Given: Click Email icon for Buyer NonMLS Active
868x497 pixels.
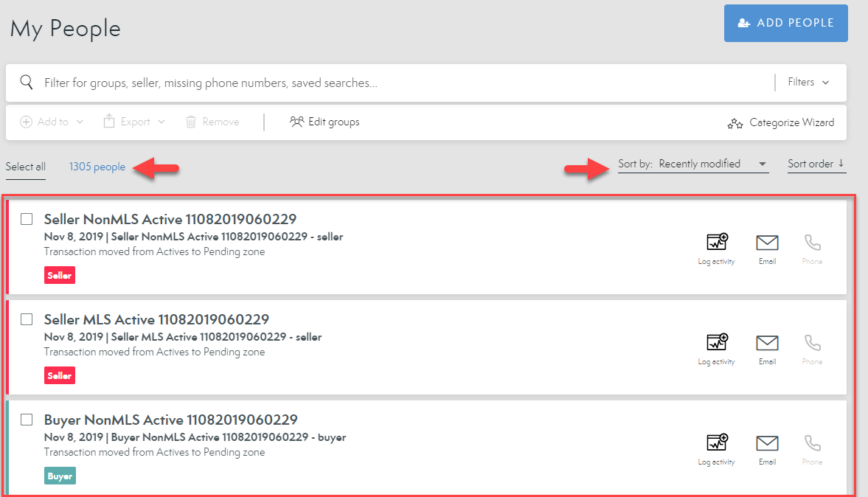Looking at the screenshot, I should (x=767, y=443).
